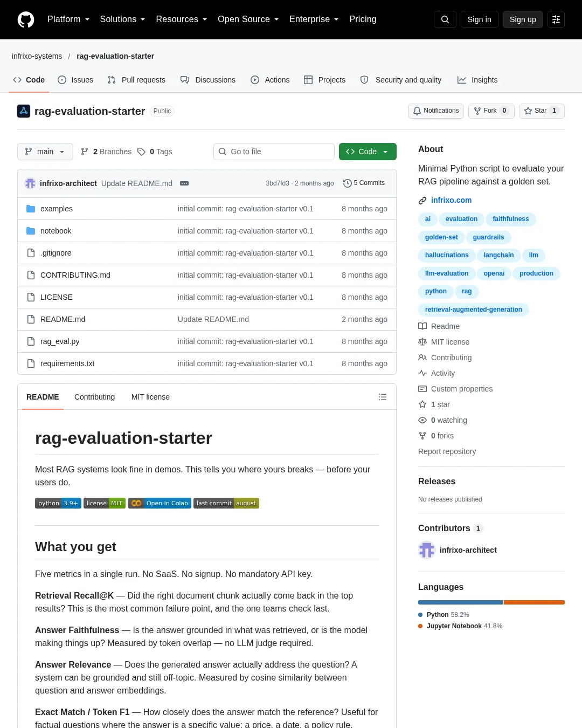Open the python 3.9+ badge
This screenshot has height=728, width=582.
coord(58,503)
